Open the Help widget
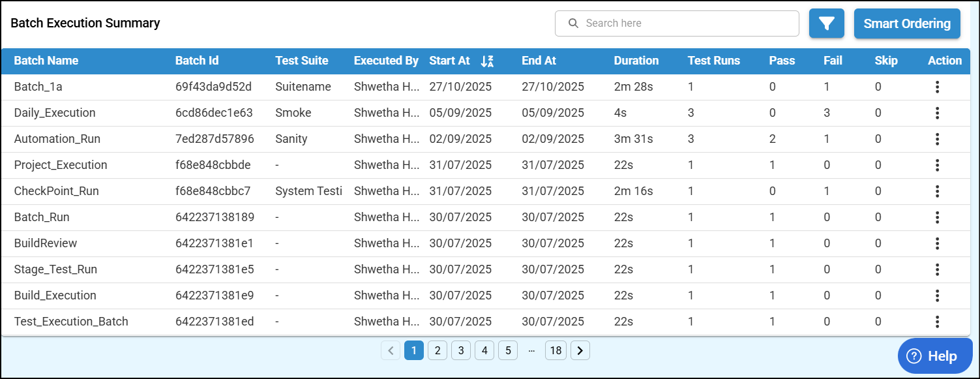The width and height of the screenshot is (980, 379). click(935, 356)
